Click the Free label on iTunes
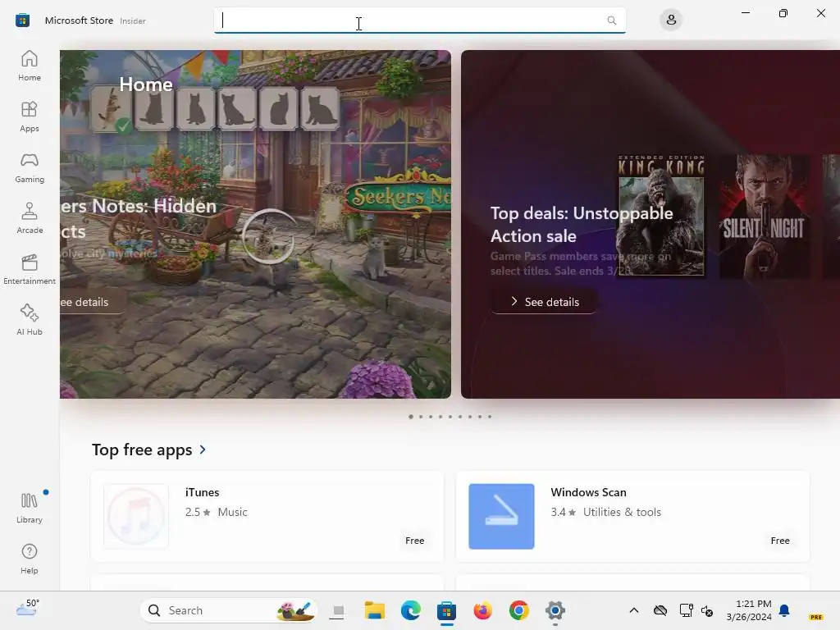 tap(414, 541)
